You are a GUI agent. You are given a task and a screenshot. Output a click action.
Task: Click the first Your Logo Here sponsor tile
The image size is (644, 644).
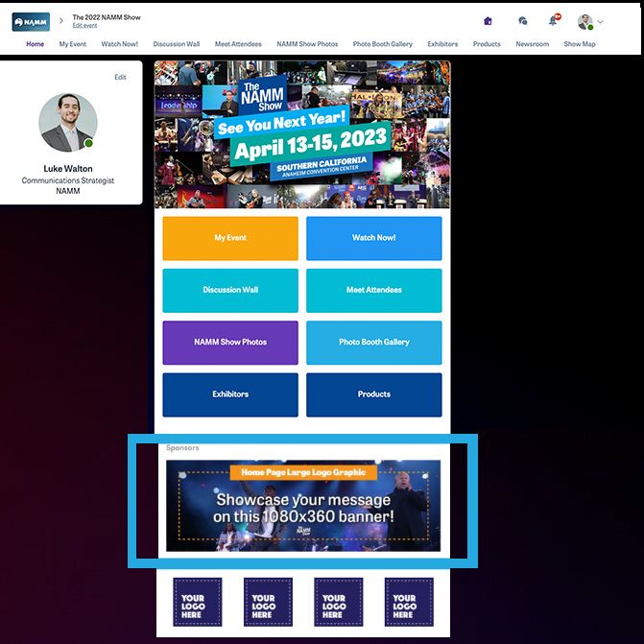point(198,602)
